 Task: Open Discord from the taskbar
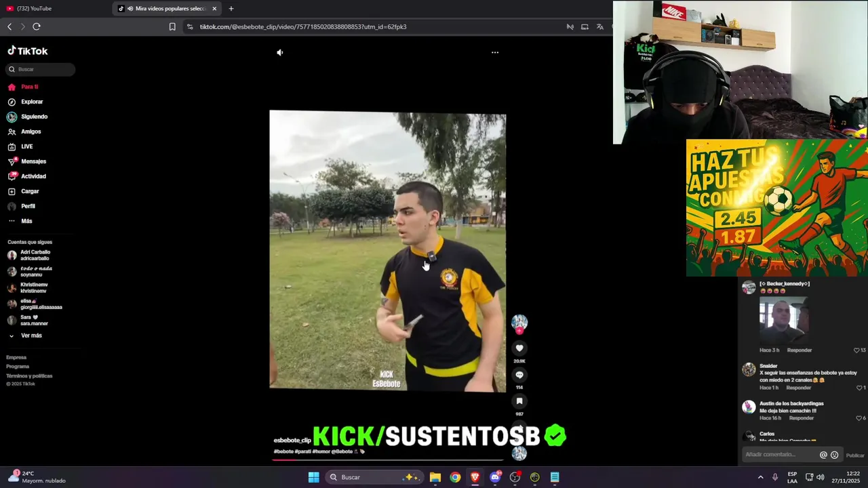495,477
